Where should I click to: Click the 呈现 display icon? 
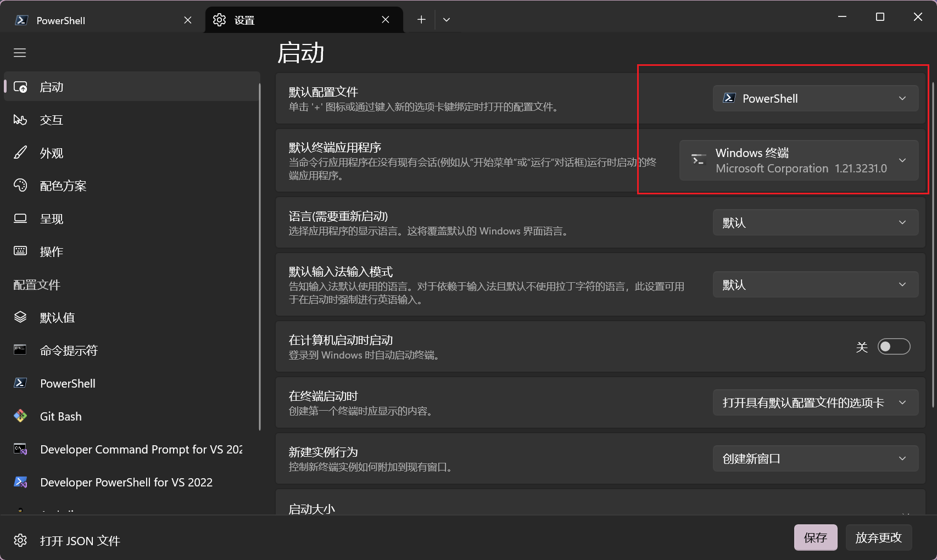(20, 219)
